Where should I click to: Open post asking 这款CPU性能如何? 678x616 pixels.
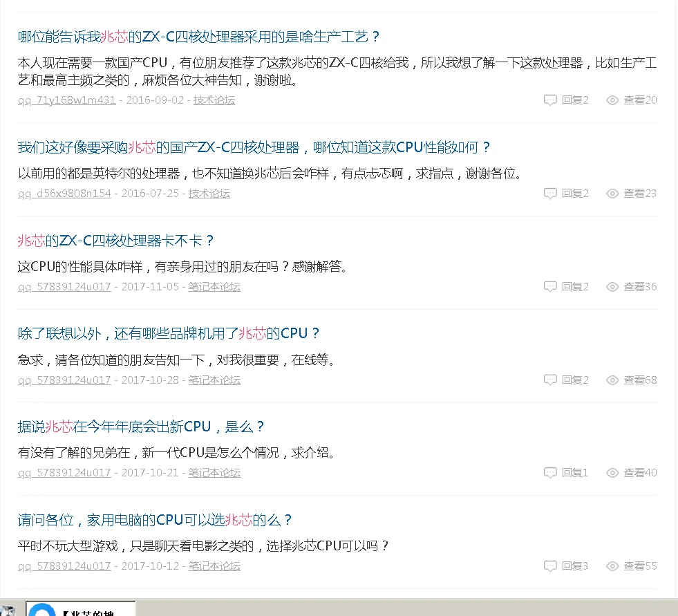point(254,147)
